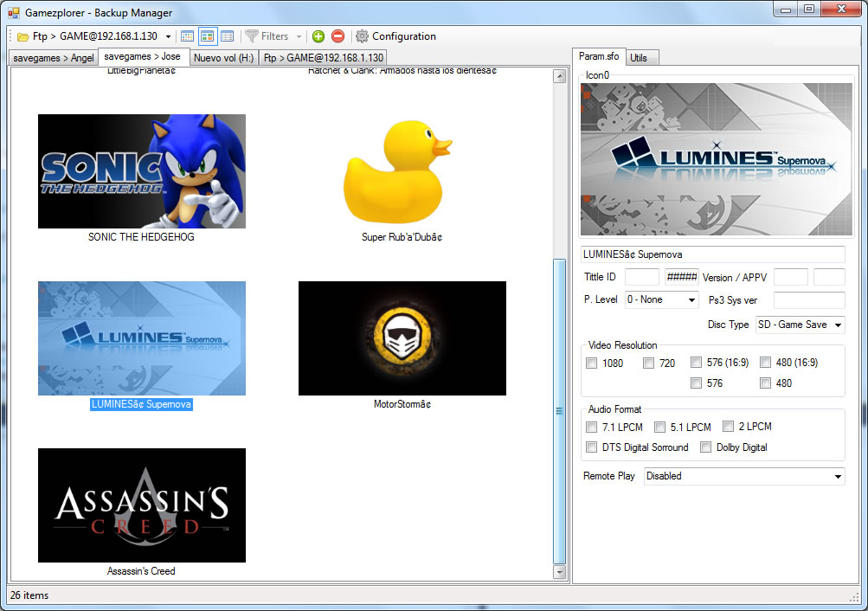Open the Disc Type dropdown

click(800, 325)
